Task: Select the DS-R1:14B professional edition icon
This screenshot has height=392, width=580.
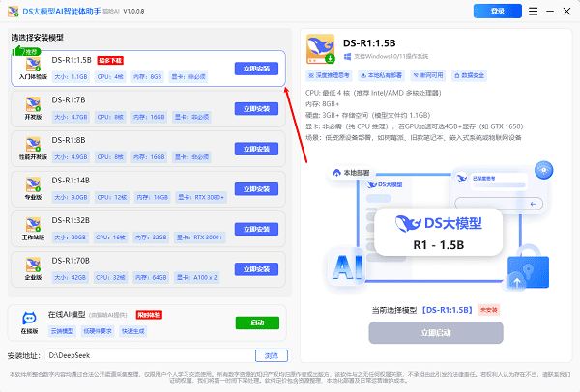Action: click(33, 184)
